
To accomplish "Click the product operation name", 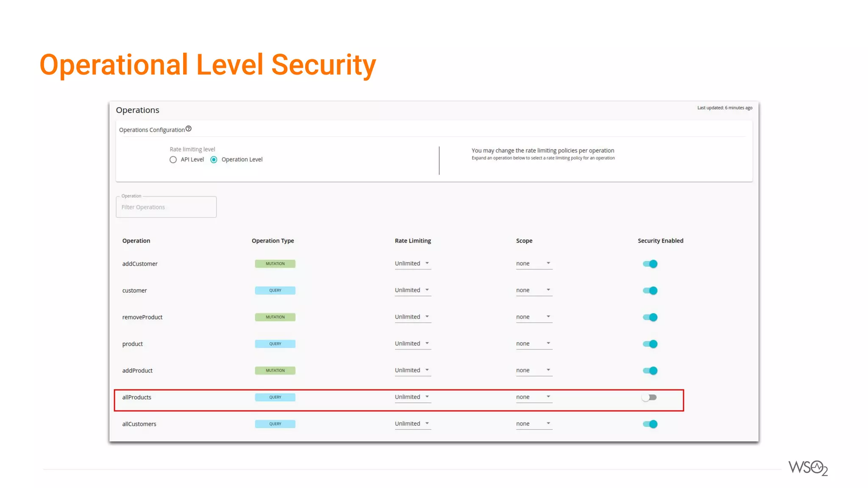I will pos(133,344).
